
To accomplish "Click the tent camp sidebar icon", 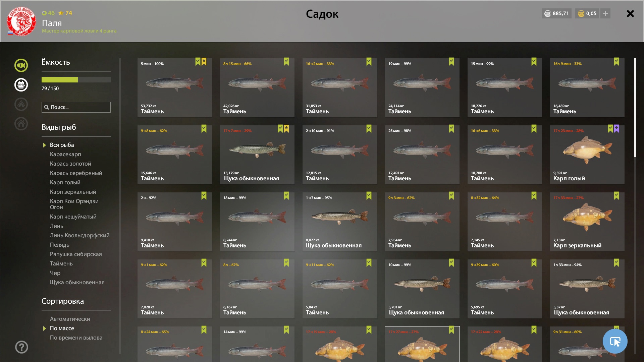I will pos(21,104).
